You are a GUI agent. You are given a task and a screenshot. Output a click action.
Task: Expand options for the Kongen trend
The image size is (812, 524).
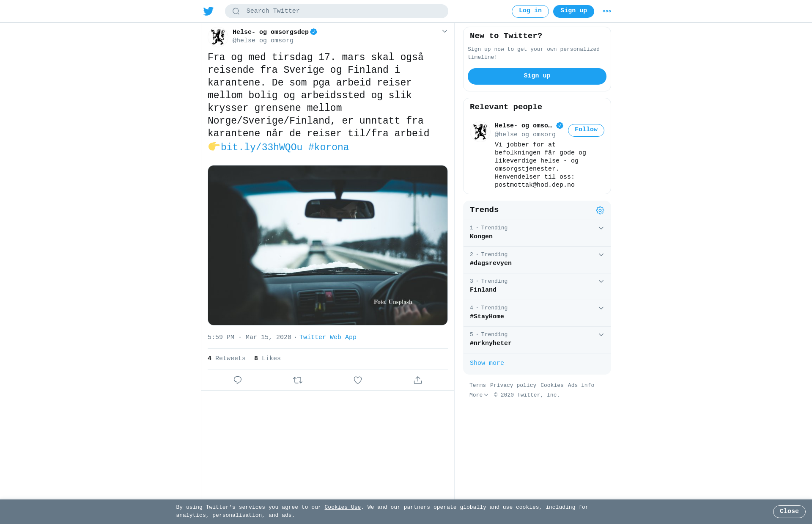[601, 228]
